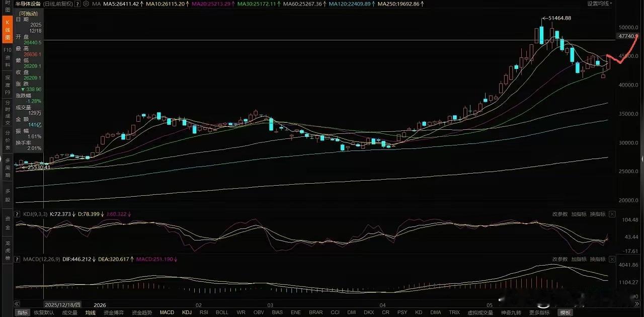Select DMA indicator
Viewport: 644px width, 317px height.
pos(436,312)
